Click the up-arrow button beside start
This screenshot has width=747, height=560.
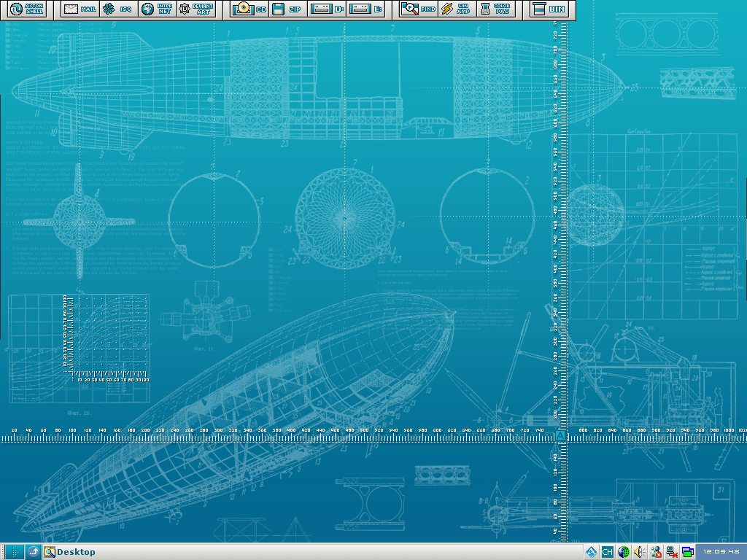pyautogui.click(x=34, y=552)
